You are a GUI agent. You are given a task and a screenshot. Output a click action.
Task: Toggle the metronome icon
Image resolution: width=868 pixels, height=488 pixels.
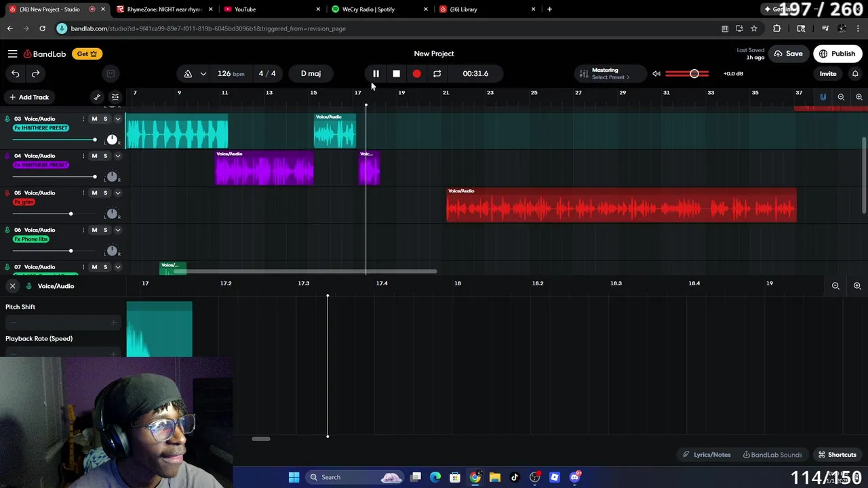188,73
